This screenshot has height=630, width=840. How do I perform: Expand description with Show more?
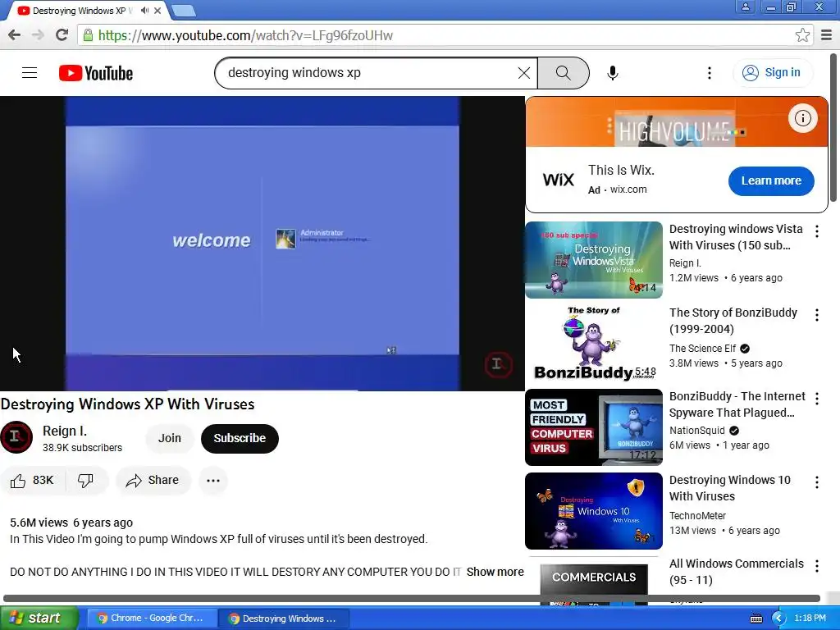[x=495, y=572]
